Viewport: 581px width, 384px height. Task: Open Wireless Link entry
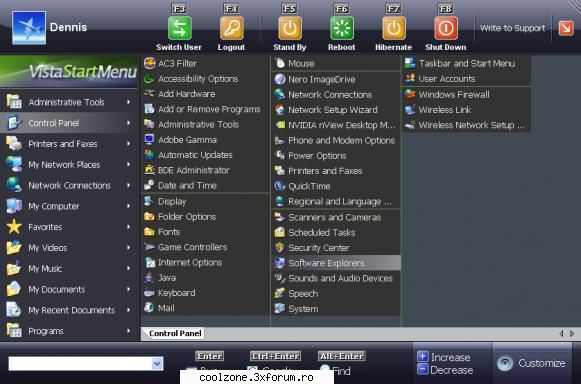pos(467,110)
